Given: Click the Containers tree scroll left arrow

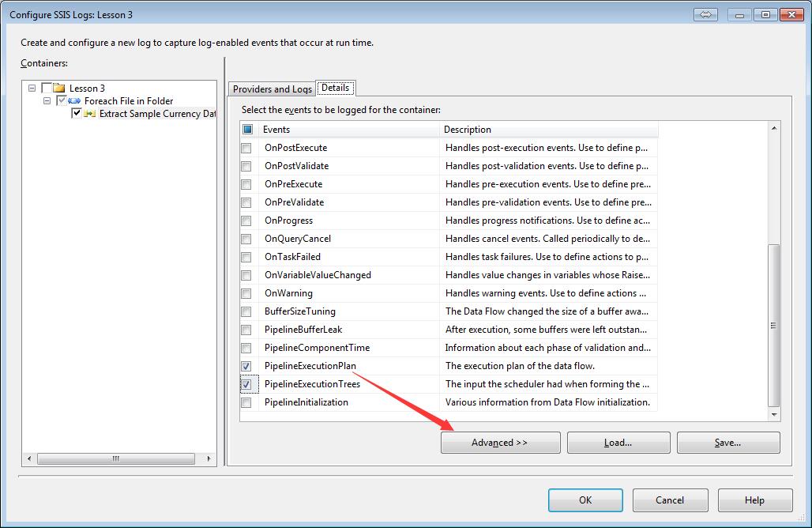Looking at the screenshot, I should [29, 458].
